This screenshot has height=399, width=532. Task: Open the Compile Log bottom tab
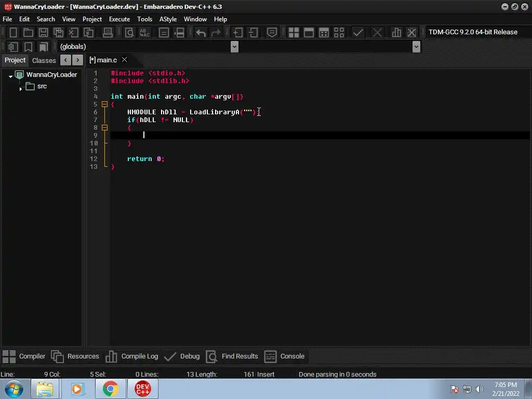(x=131, y=356)
